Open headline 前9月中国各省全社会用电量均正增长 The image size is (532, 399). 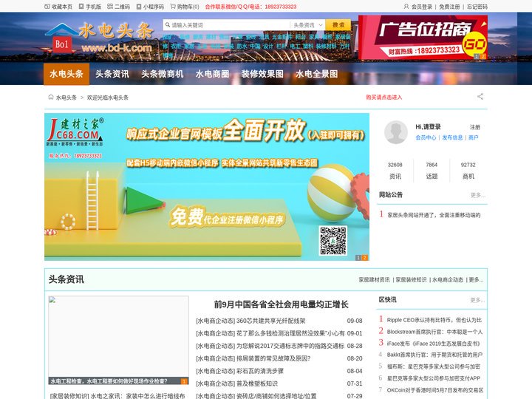281,304
